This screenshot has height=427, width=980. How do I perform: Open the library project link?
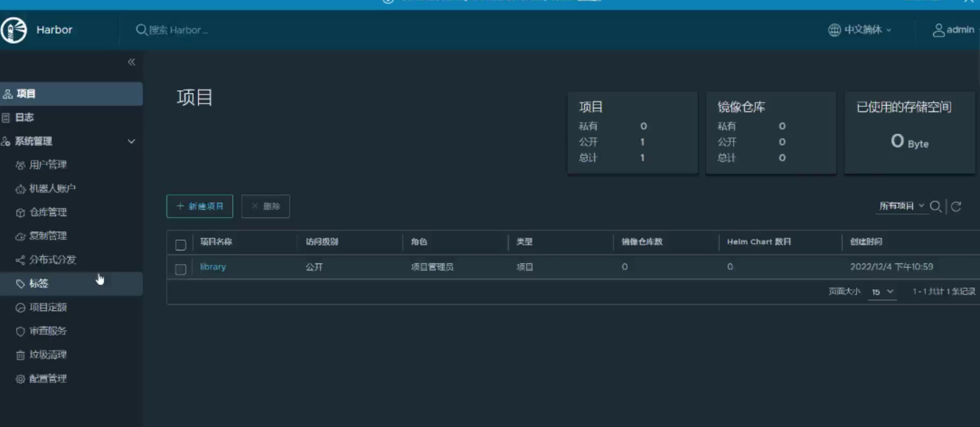coord(213,267)
